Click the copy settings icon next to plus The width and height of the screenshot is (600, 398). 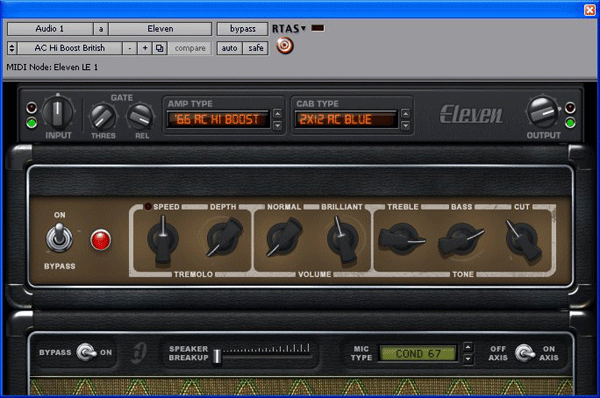coord(160,48)
